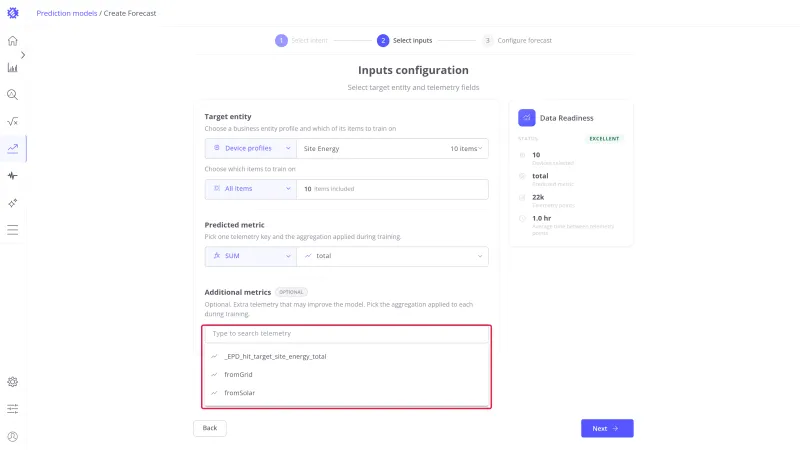Click the Back button
This screenshot has width=800, height=450.
coord(210,428)
